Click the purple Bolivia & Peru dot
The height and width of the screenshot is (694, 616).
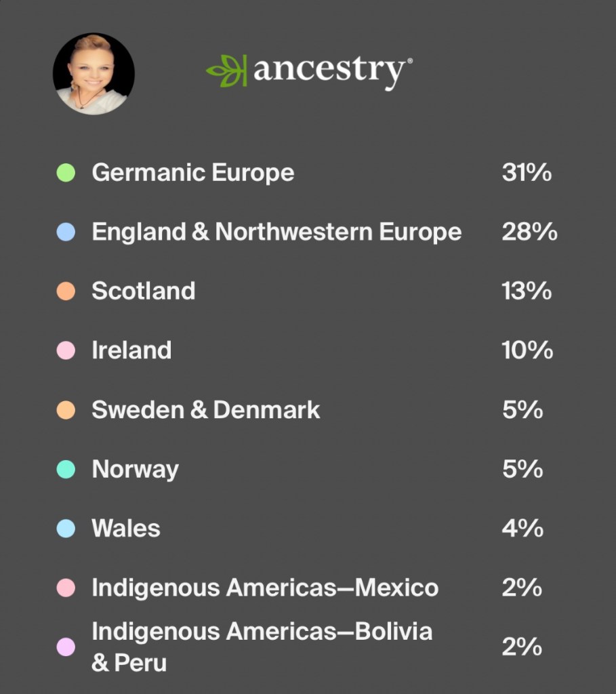[66, 647]
